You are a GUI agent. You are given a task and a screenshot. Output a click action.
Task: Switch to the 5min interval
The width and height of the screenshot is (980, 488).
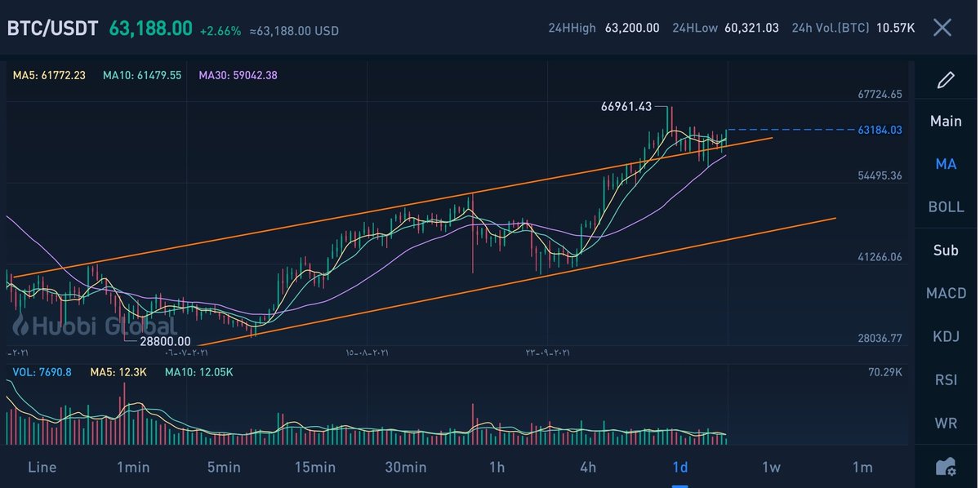pos(224,467)
